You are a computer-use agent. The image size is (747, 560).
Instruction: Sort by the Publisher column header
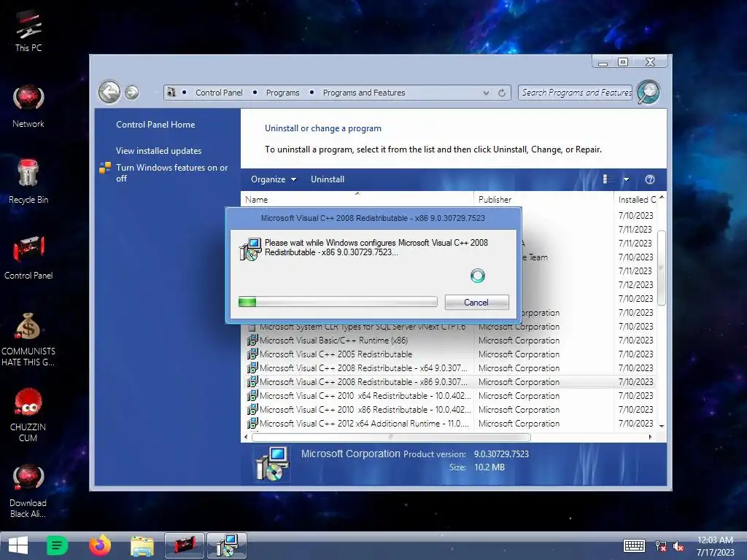[x=543, y=199]
